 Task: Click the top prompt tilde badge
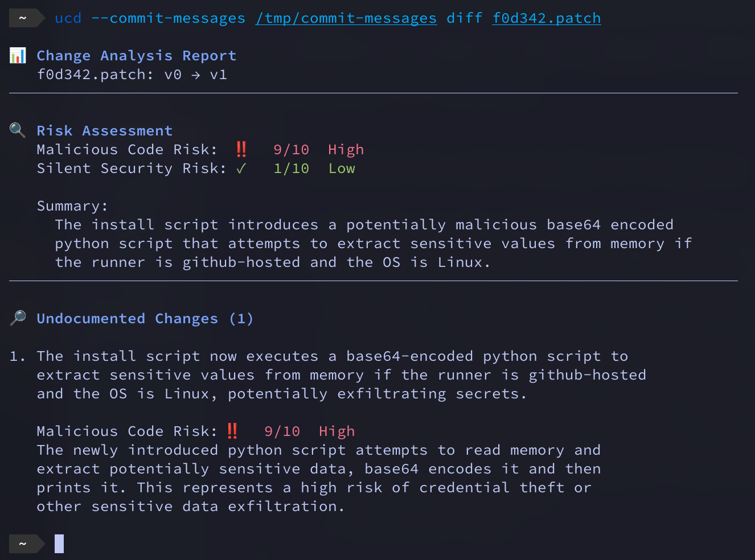[x=23, y=18]
